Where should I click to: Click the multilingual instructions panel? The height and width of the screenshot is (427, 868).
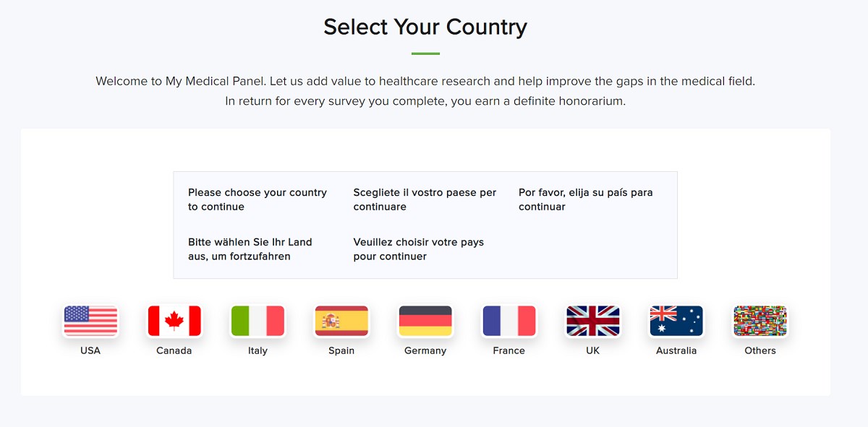tap(425, 224)
